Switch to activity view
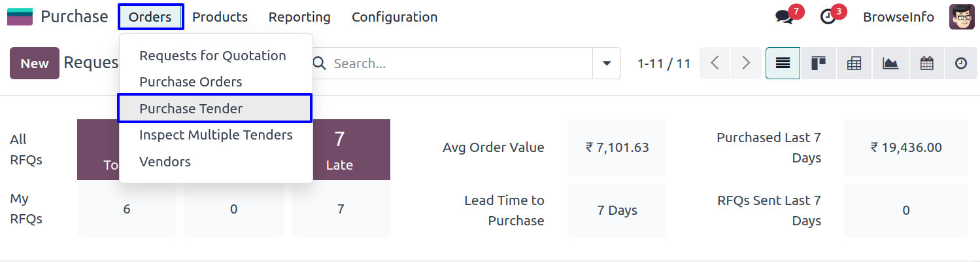Viewport: 980px width, 262px height. [x=961, y=64]
